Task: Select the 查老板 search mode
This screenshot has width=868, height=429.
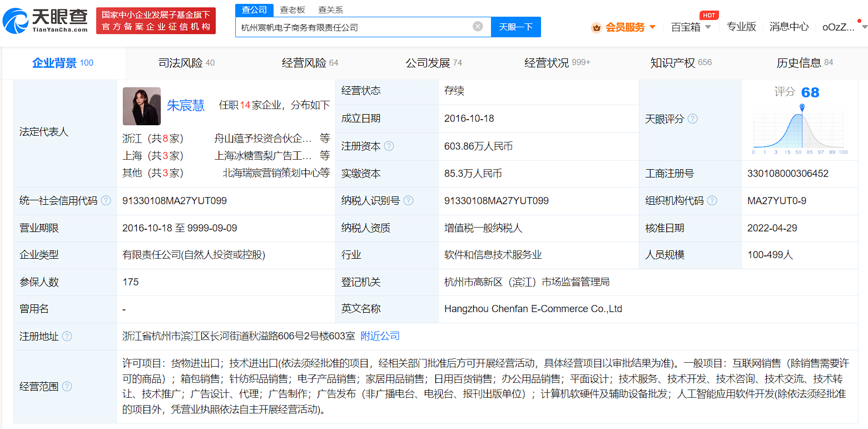Action: click(x=292, y=10)
